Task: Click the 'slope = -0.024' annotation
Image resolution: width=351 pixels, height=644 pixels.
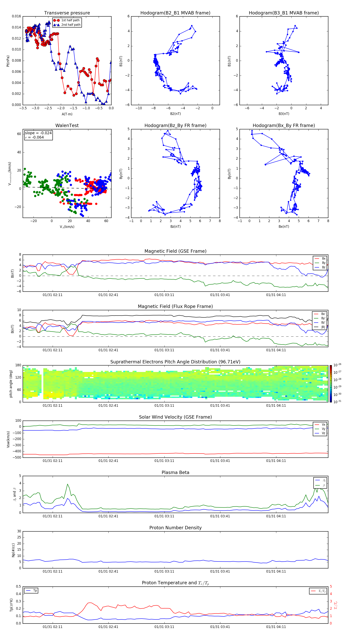Action: pyautogui.click(x=38, y=133)
